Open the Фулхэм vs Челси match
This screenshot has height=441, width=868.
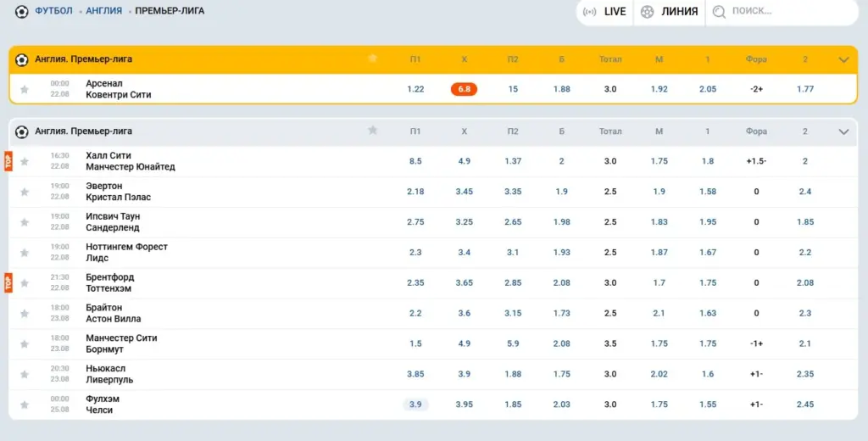click(103, 405)
